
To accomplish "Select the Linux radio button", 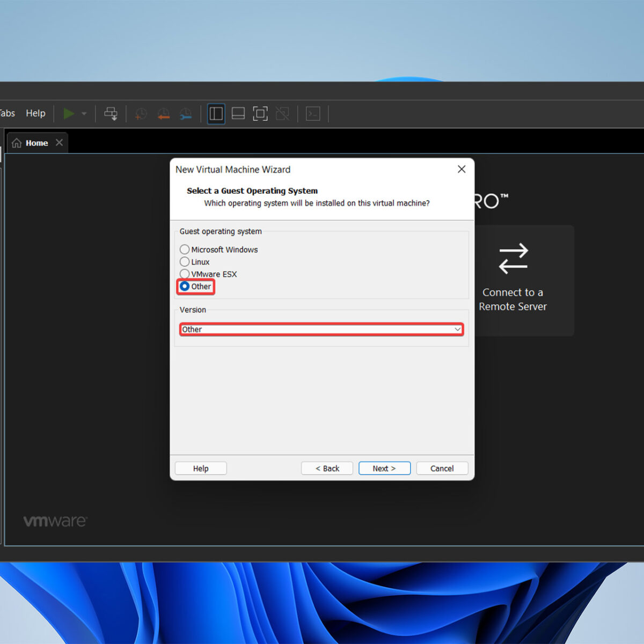I will tap(185, 262).
